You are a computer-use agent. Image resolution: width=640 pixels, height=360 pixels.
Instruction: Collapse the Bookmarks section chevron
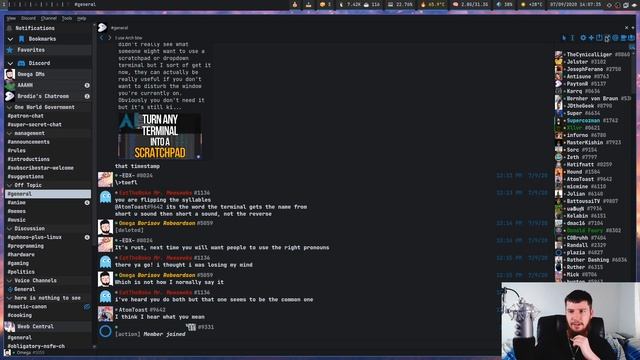[x=10, y=39]
